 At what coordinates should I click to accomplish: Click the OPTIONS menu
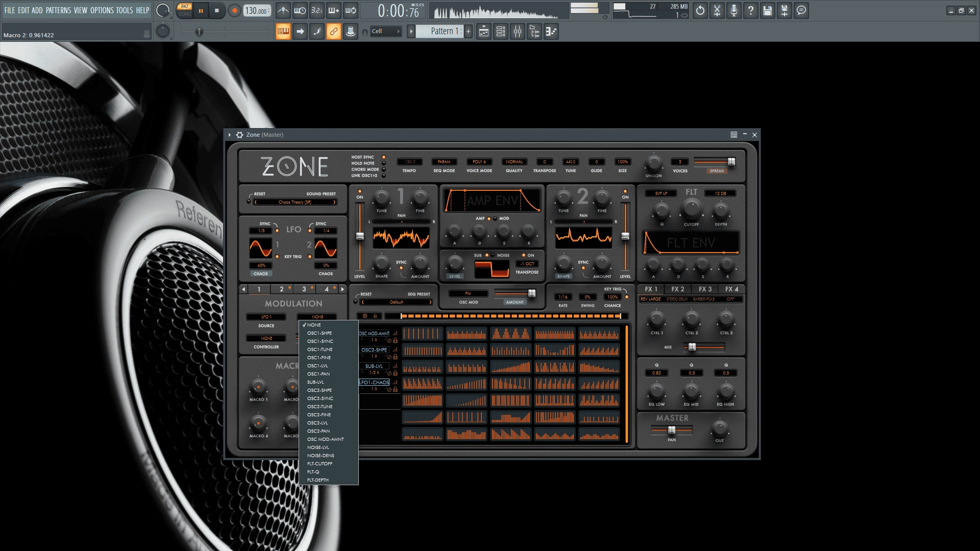click(102, 10)
